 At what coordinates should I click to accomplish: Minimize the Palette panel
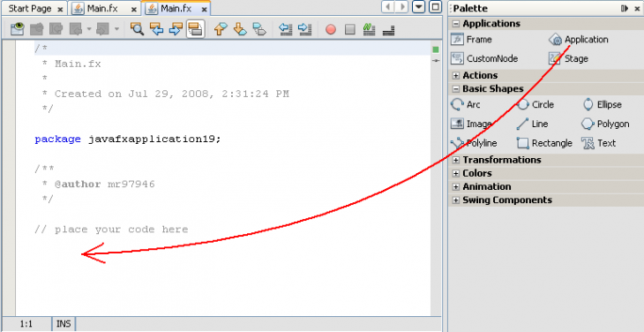(625, 8)
